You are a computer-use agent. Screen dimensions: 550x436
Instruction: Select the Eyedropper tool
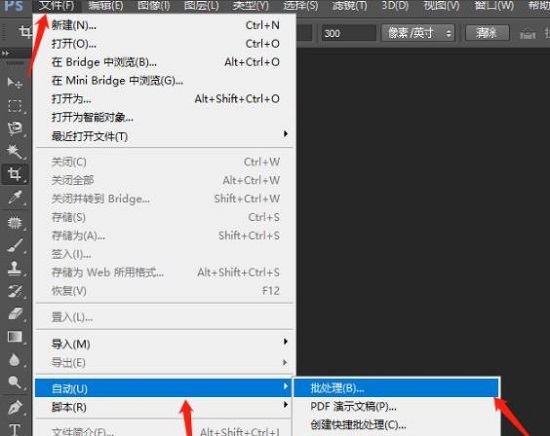pyautogui.click(x=15, y=197)
